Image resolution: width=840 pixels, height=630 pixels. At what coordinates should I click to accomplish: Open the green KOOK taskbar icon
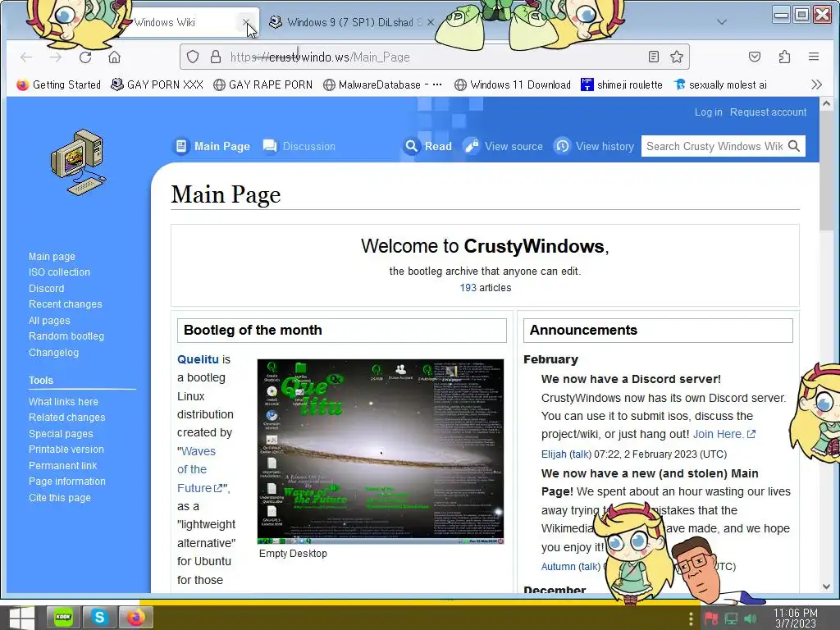pos(63,618)
